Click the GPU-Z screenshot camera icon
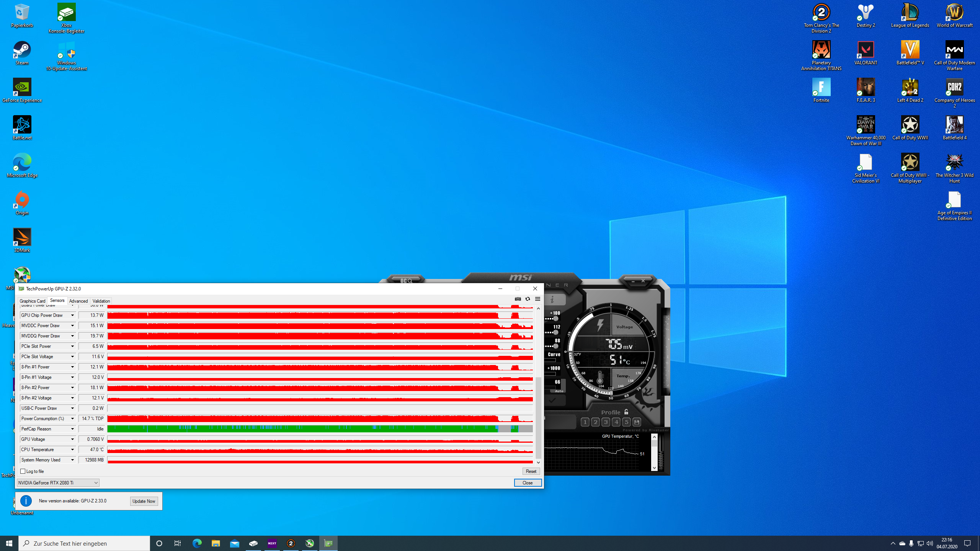 pos(518,299)
